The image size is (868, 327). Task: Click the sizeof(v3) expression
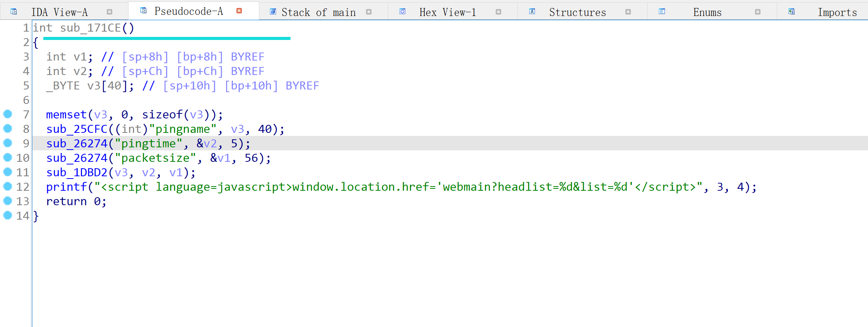tap(176, 115)
